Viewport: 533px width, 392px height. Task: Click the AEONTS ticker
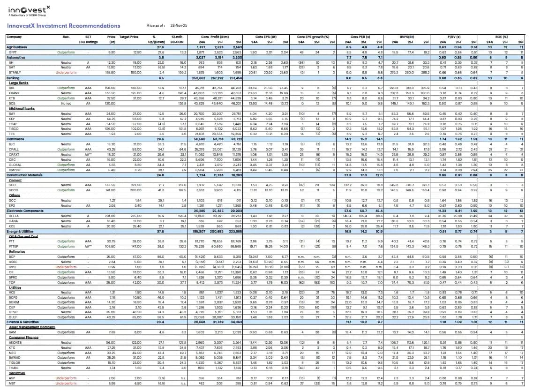tap(15, 343)
